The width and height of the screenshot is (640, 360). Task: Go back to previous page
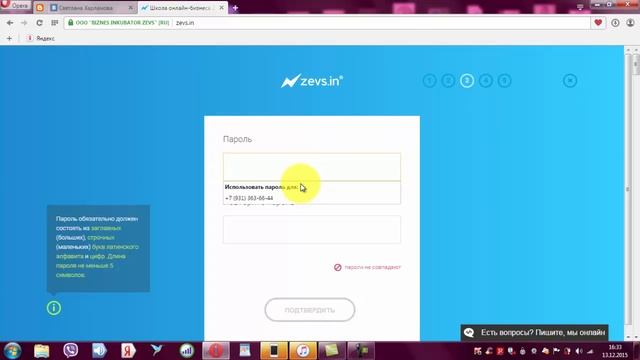10,23
